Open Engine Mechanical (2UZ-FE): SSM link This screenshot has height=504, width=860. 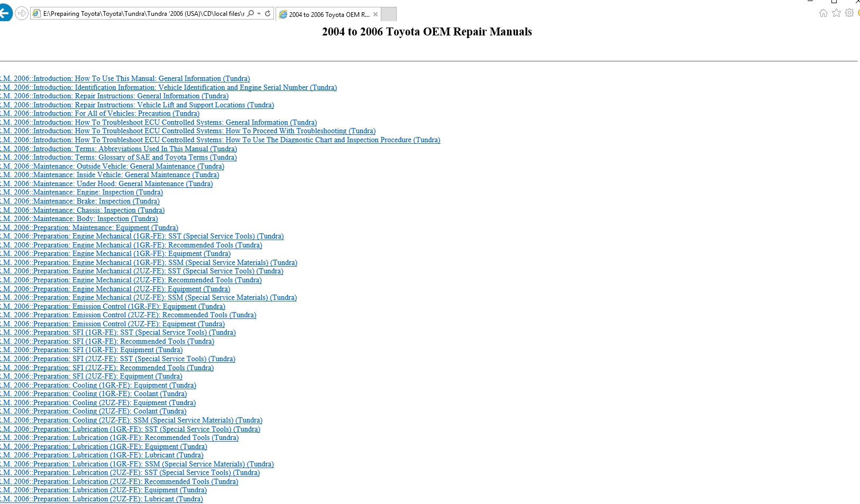(148, 298)
